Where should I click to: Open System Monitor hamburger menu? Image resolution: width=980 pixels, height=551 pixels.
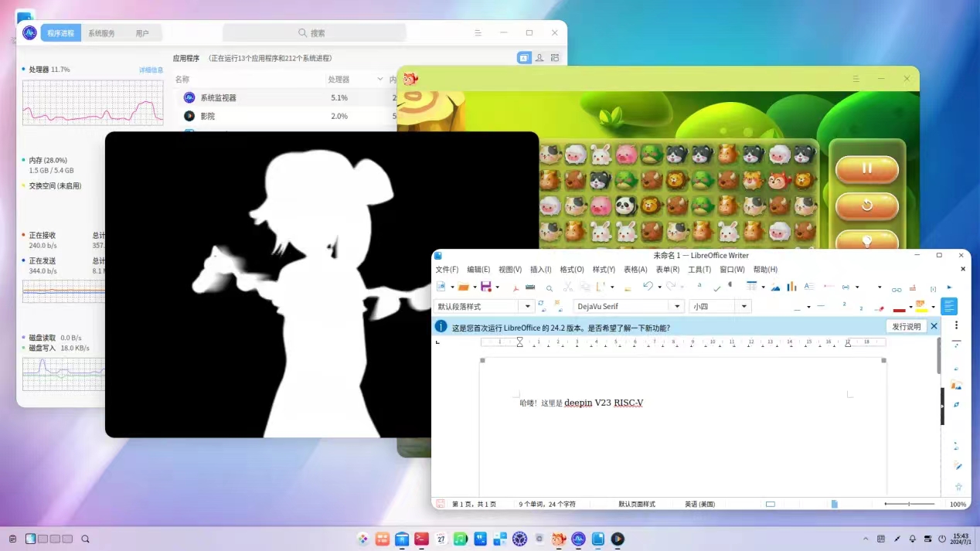(x=478, y=32)
